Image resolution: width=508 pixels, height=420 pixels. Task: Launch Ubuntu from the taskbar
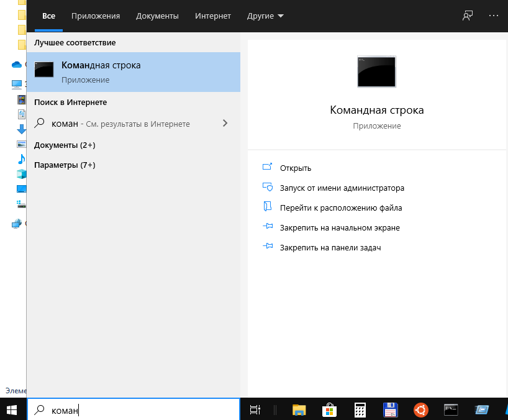(x=421, y=409)
